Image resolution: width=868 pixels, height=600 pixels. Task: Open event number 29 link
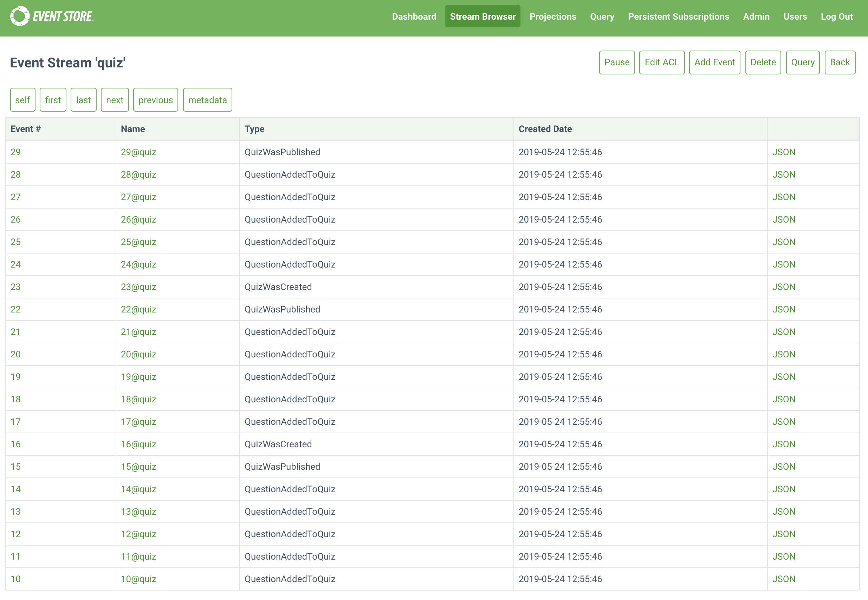click(x=15, y=152)
